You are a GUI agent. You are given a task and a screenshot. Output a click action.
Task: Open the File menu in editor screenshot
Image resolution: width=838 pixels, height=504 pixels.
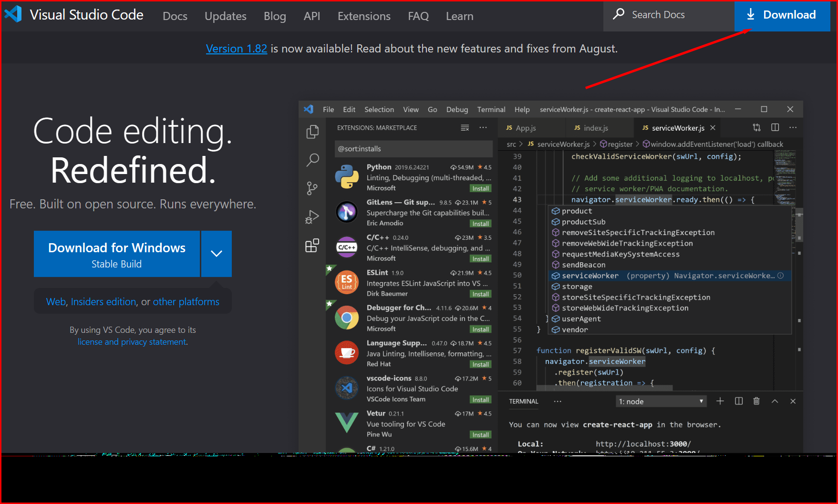click(x=328, y=110)
